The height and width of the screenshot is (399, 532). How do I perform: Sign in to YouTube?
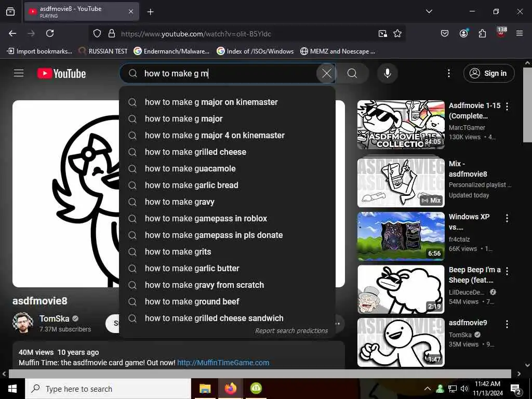tap(489, 73)
